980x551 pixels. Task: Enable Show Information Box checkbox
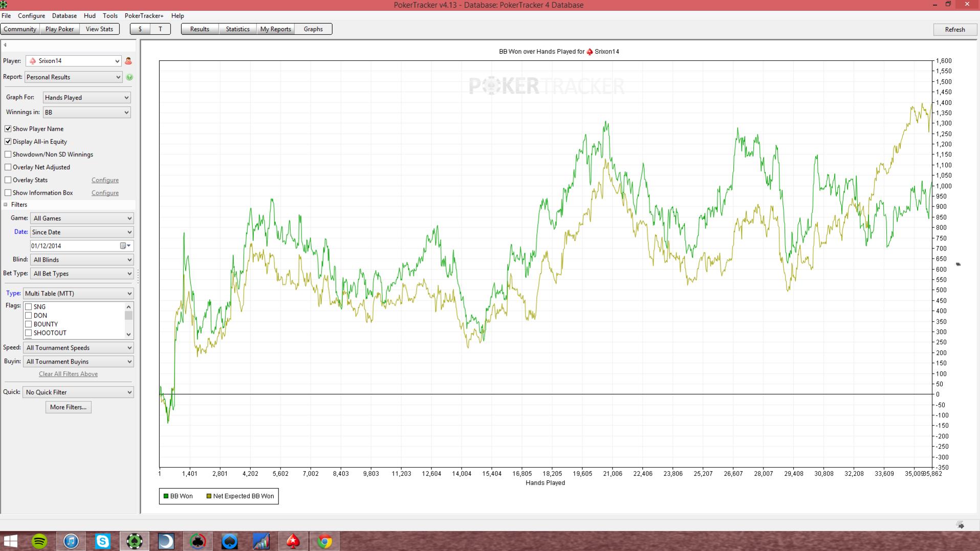tap(8, 193)
